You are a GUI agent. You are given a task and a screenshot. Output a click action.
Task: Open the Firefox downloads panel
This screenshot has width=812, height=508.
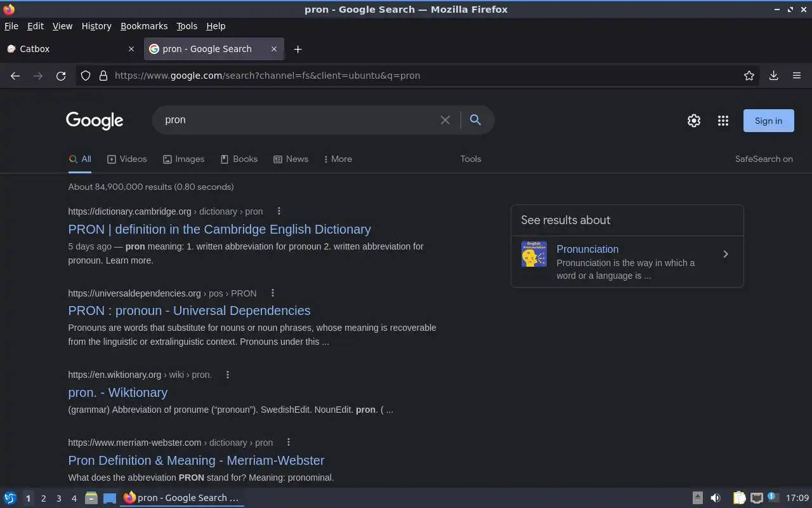pos(774,76)
